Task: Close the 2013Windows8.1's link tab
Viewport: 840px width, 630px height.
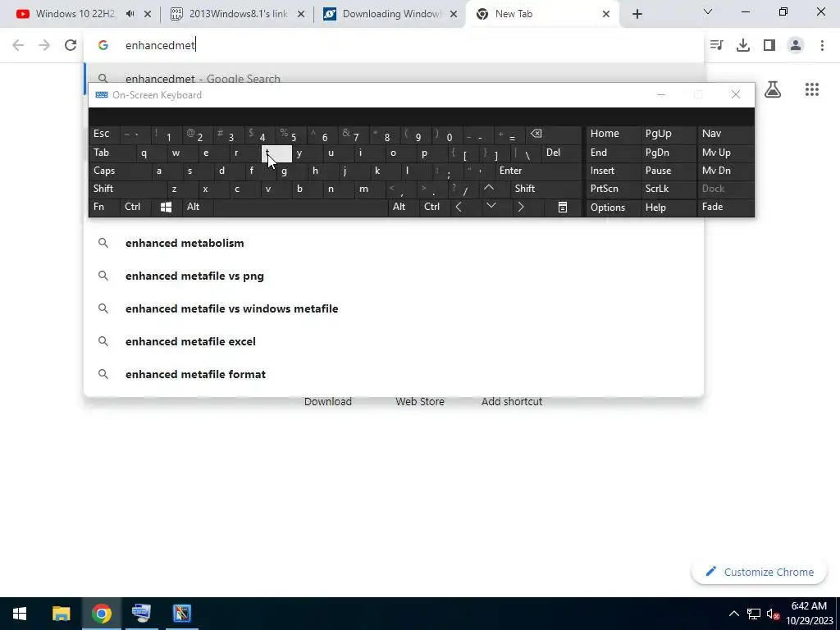Action: (x=301, y=14)
